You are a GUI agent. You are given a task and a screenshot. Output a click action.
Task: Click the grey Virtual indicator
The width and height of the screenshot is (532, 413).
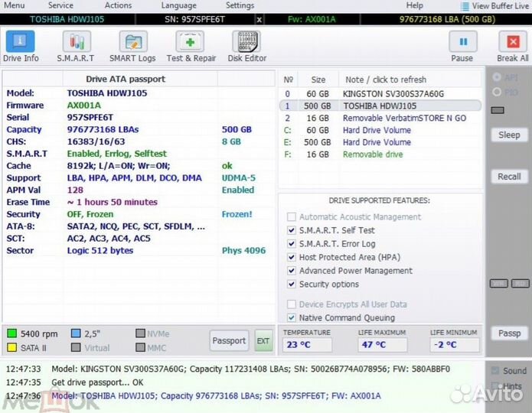[76, 347]
